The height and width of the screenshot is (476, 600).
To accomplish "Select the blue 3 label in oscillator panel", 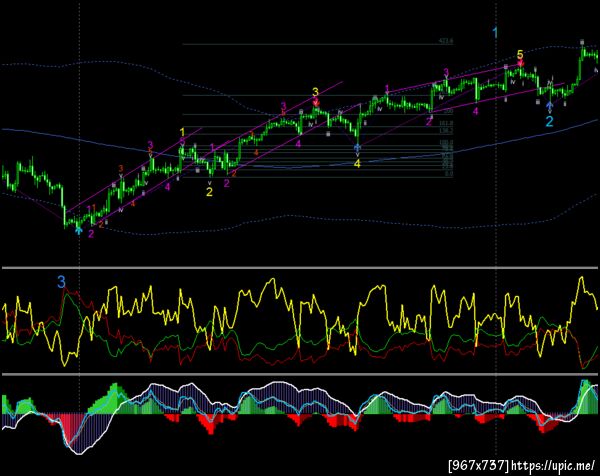I will (x=61, y=282).
